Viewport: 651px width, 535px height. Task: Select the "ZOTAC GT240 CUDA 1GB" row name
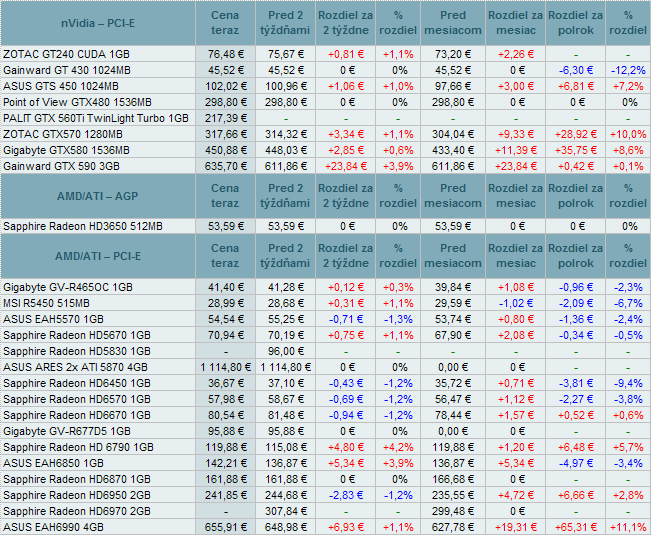[66, 54]
